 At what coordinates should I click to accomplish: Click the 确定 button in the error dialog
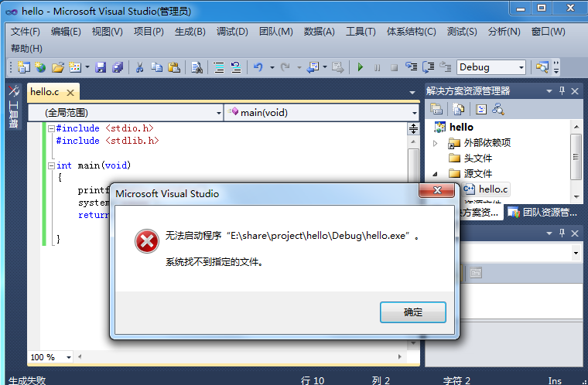tap(413, 312)
